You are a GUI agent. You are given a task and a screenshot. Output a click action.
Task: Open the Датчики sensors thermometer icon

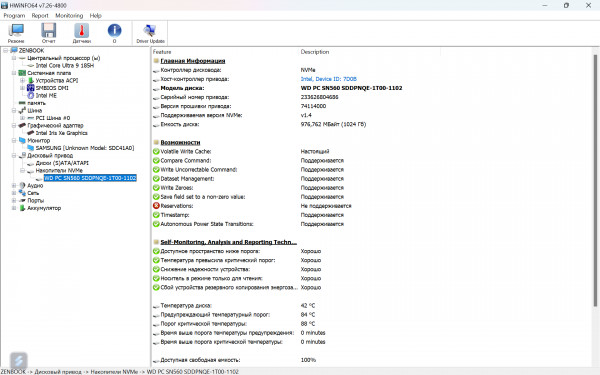(82, 33)
